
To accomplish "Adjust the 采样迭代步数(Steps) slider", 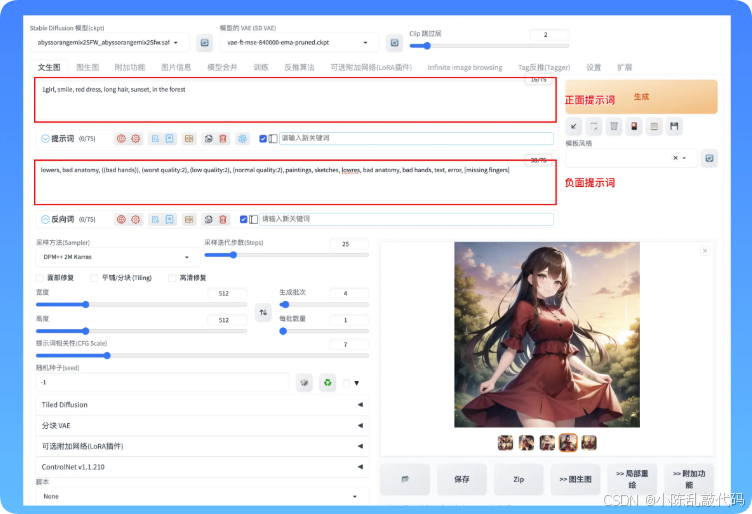I will click(x=286, y=255).
